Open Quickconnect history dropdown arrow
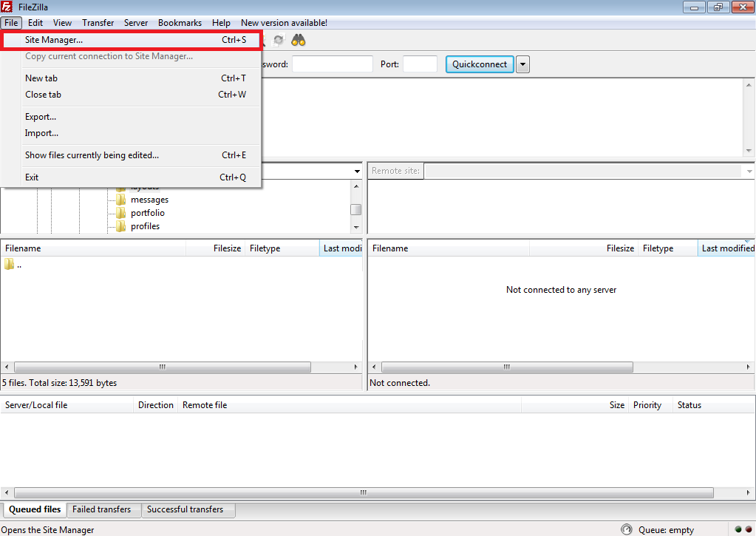The height and width of the screenshot is (536, 756). 522,64
